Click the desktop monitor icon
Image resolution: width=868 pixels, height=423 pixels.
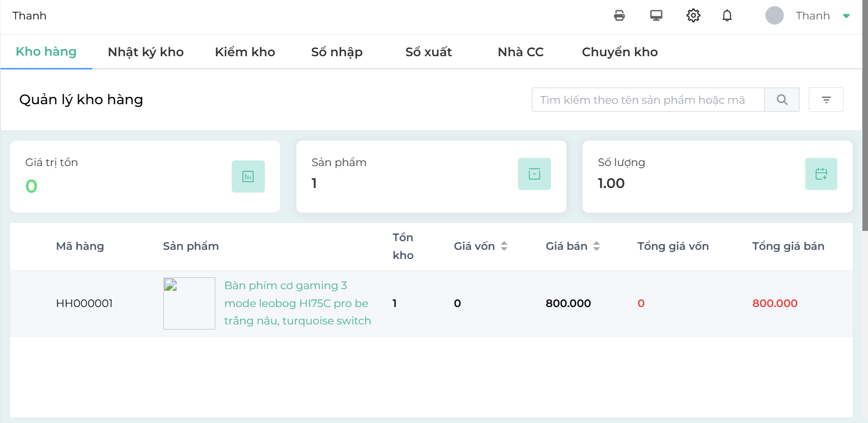(x=656, y=16)
